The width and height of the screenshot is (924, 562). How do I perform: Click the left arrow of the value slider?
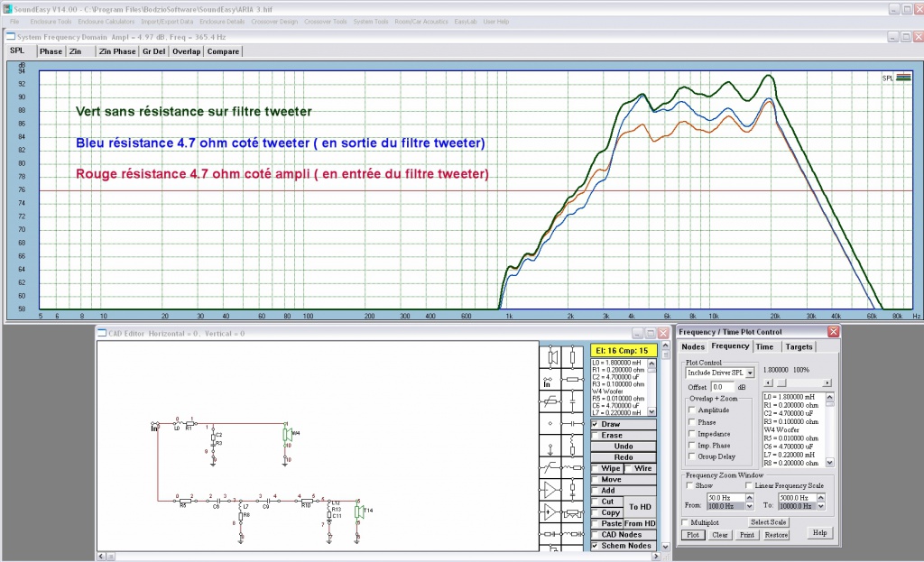(x=767, y=382)
